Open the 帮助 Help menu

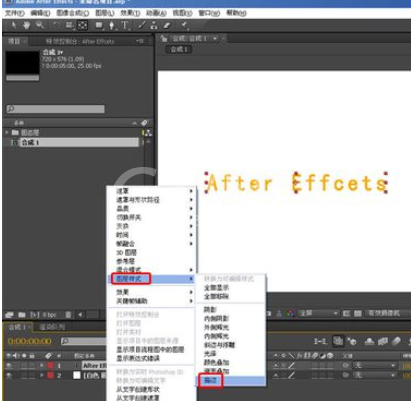click(x=236, y=13)
